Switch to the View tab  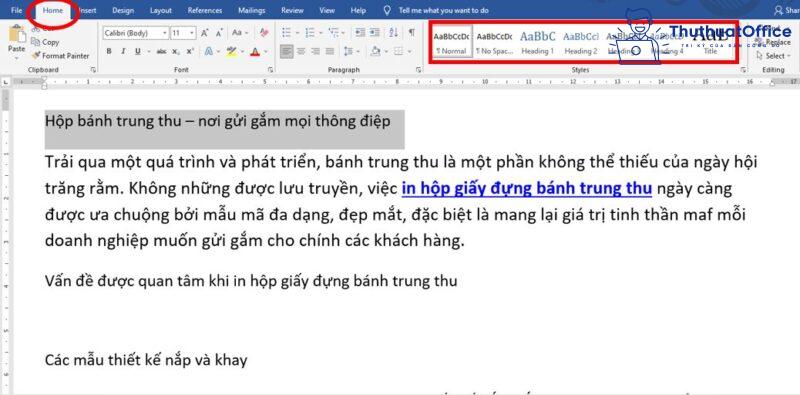327,10
